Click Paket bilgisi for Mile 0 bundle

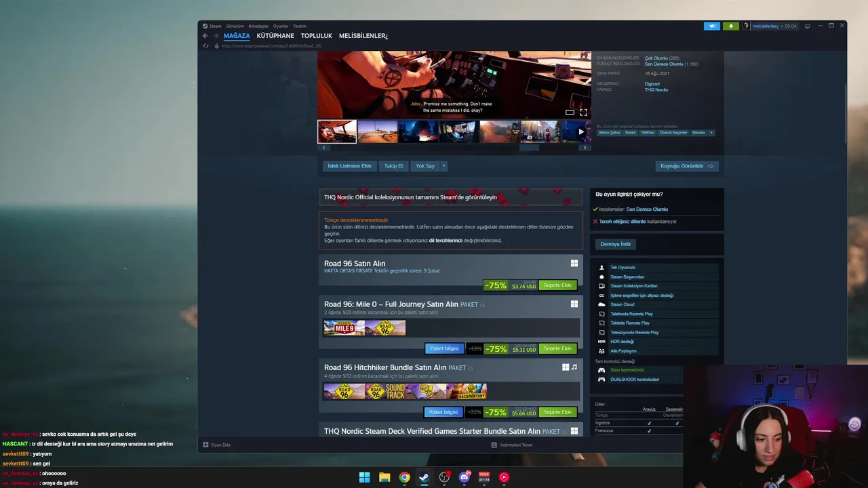pyautogui.click(x=444, y=348)
